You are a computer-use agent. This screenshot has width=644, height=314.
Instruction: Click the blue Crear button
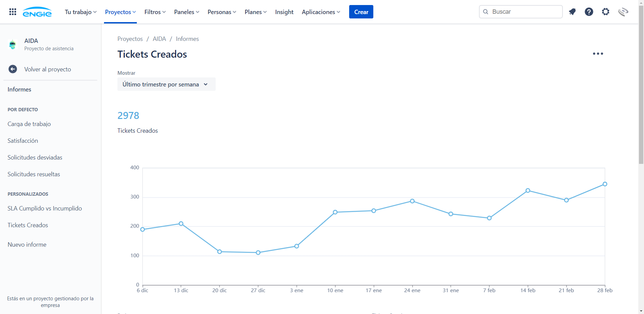361,12
